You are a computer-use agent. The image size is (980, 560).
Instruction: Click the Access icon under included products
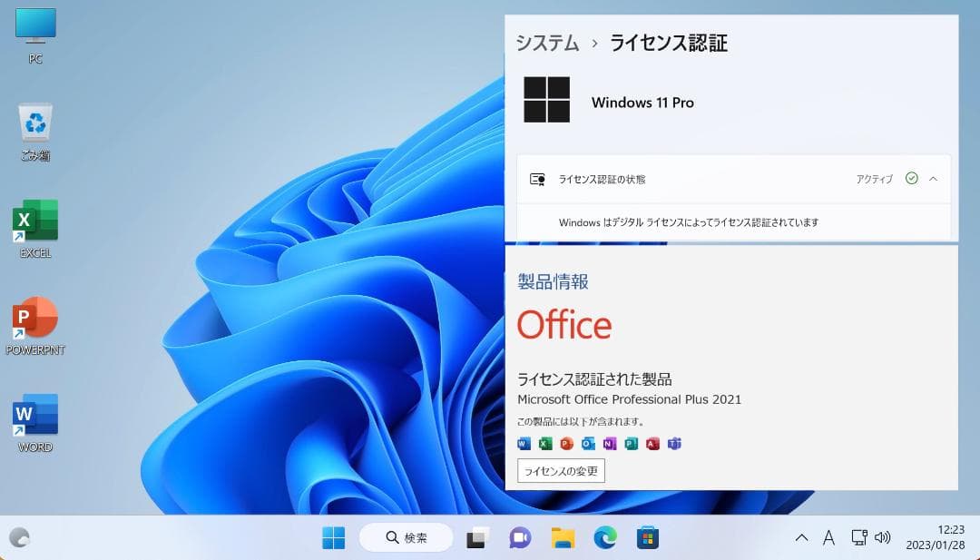click(x=652, y=444)
